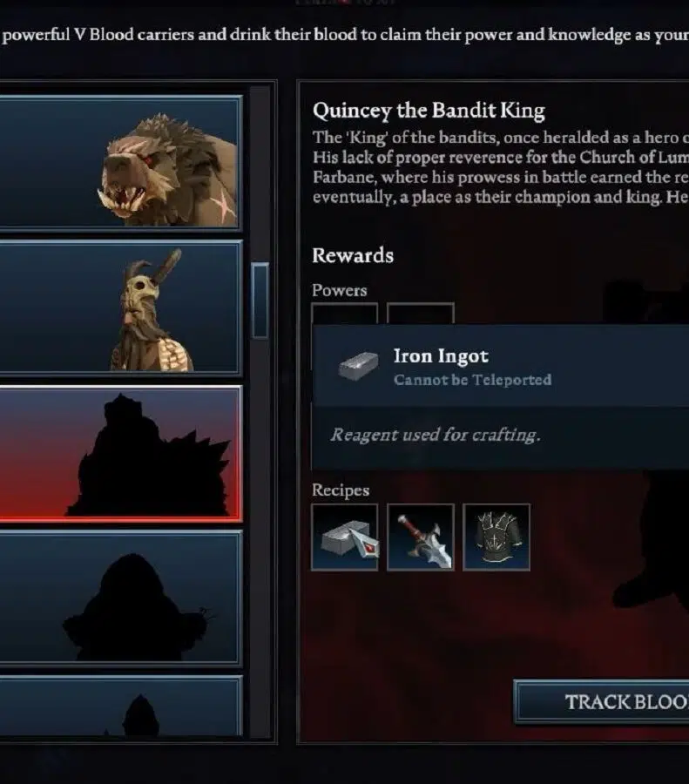Choose the hooded silhouette boss entry
Viewport: 689px width, 784px height.
click(x=120, y=598)
